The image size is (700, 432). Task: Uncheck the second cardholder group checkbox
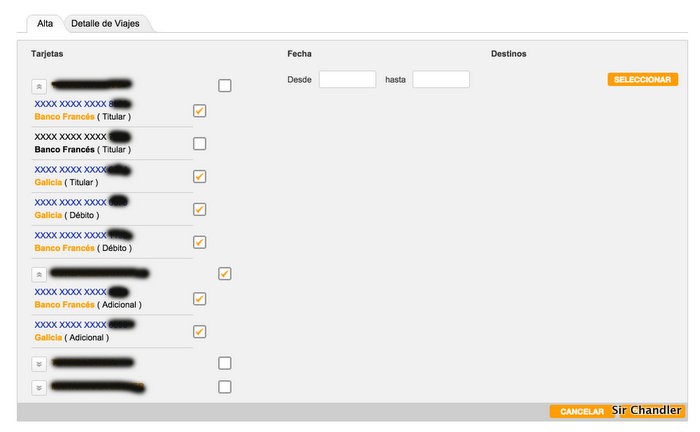point(225,273)
